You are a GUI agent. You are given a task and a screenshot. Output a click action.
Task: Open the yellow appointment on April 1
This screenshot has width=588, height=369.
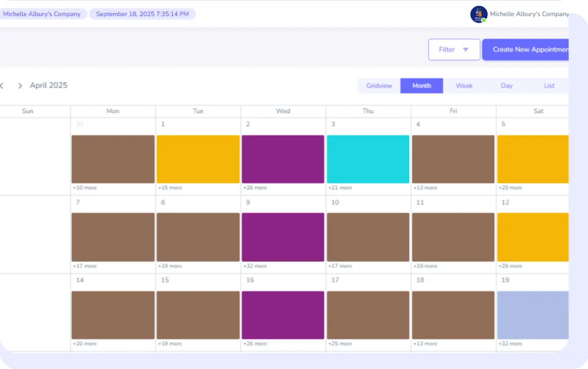pos(198,159)
